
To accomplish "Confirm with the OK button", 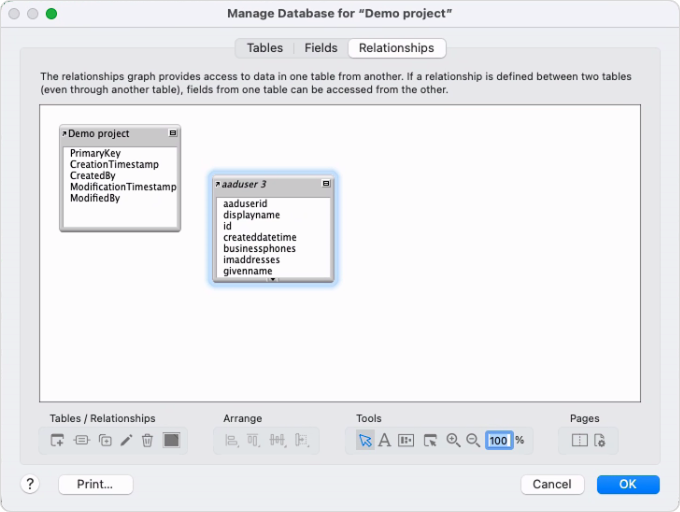I will pos(628,484).
